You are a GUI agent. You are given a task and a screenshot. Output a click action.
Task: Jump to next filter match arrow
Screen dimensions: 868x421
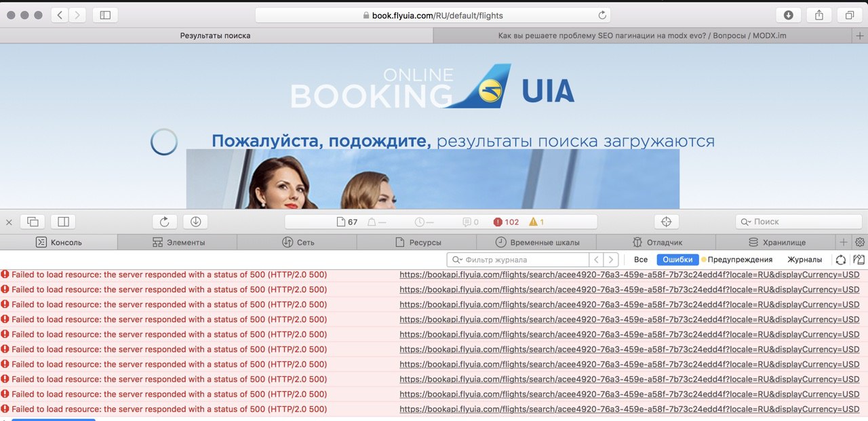coord(611,260)
